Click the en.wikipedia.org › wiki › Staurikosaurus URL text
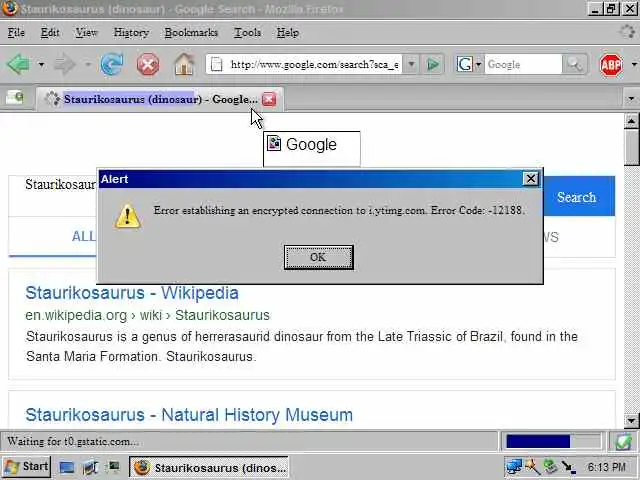This screenshot has width=640, height=480. tap(147, 315)
